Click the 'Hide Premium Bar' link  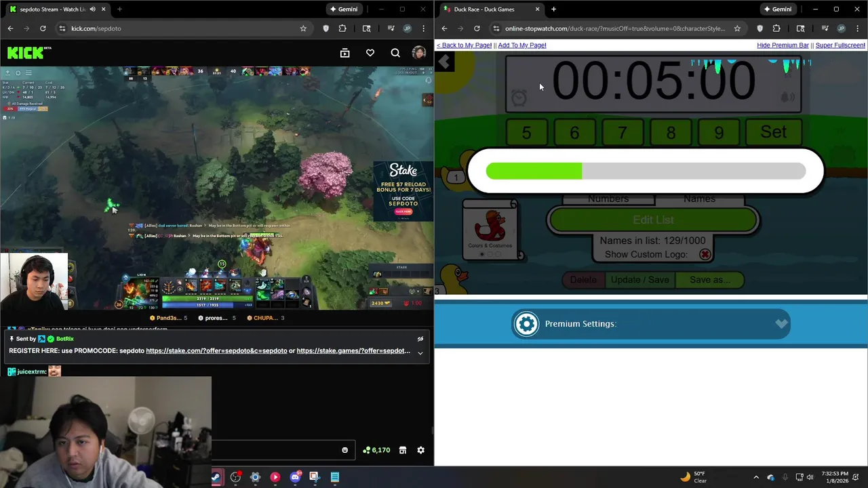[x=783, y=45]
